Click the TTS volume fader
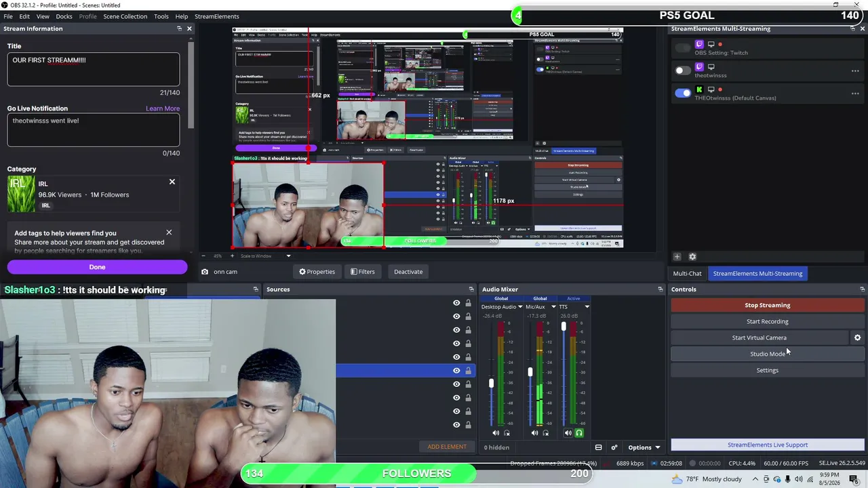 point(564,327)
